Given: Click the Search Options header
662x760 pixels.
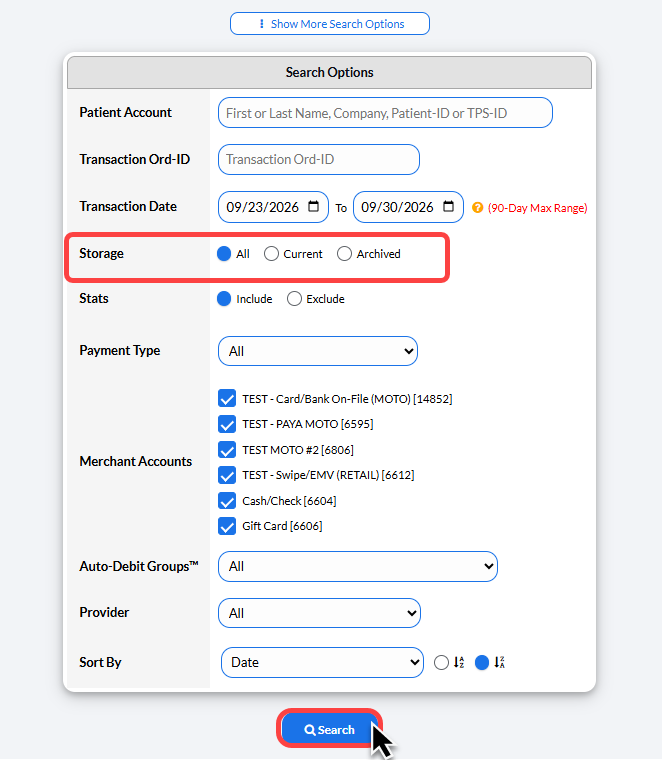Looking at the screenshot, I should (x=330, y=72).
